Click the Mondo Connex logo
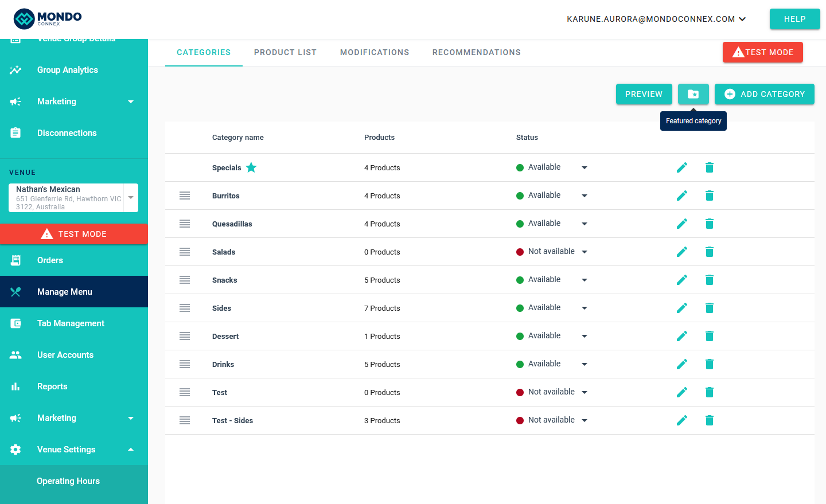 point(48,19)
